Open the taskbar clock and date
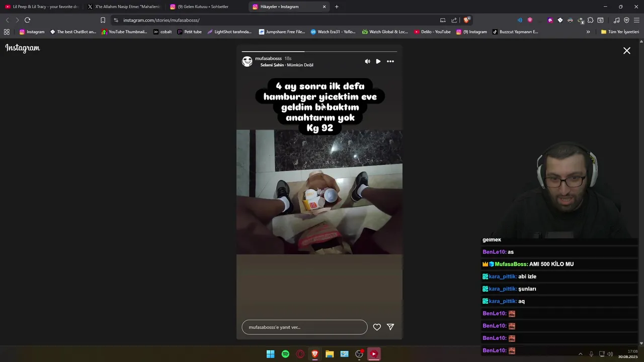Screen dimensions: 644x362 tap(628, 354)
